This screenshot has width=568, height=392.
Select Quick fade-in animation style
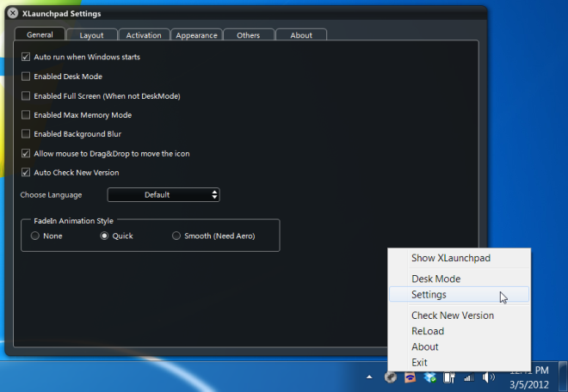click(x=104, y=236)
